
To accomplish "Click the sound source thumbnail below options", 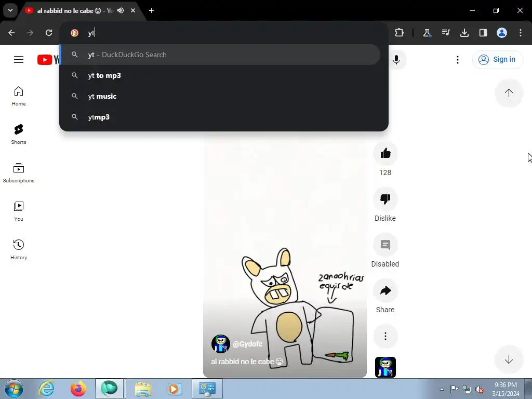I will pos(385,367).
